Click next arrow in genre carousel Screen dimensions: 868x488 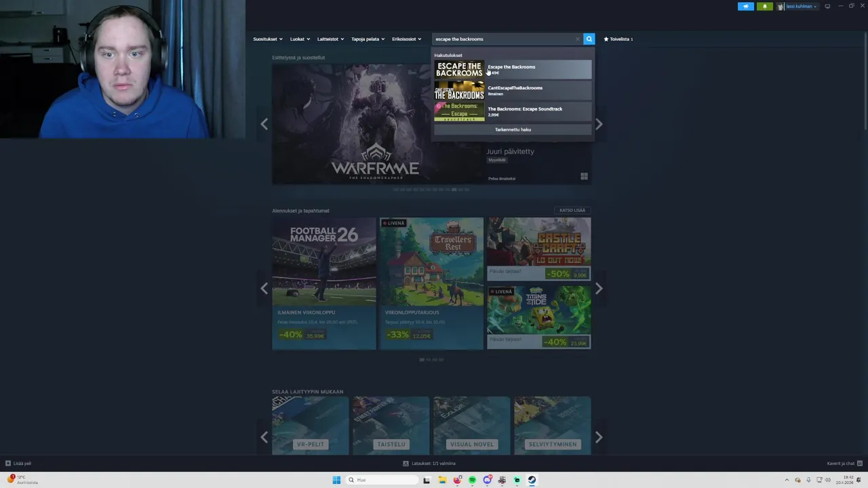click(599, 437)
